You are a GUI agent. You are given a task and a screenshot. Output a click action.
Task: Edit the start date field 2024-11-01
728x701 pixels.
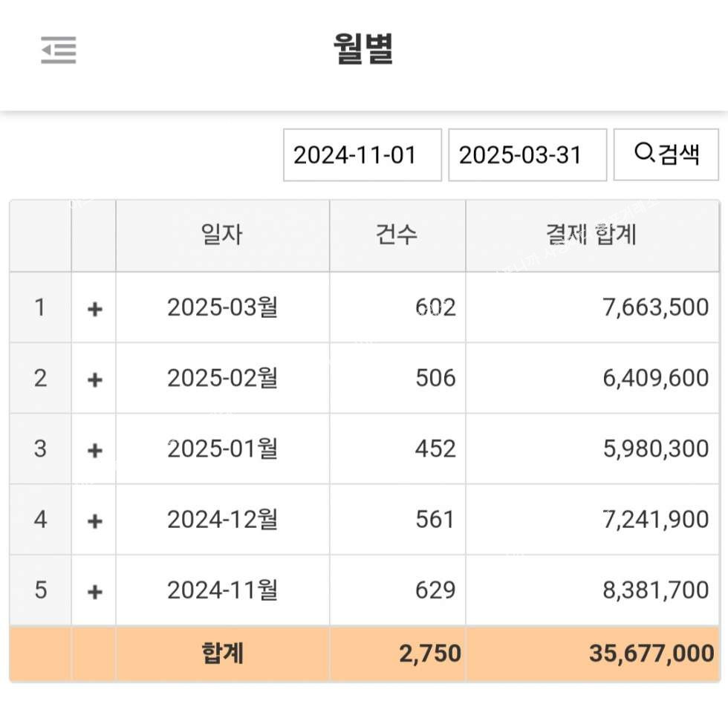362,155
